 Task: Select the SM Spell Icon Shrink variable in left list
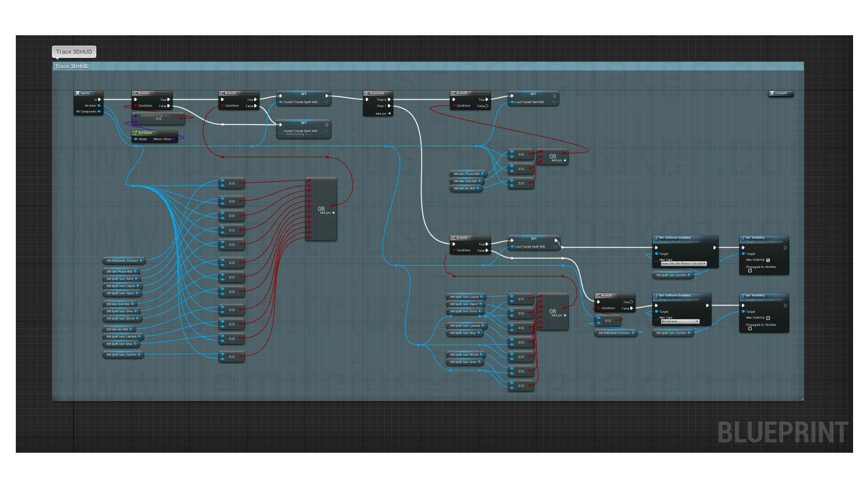coord(122,319)
